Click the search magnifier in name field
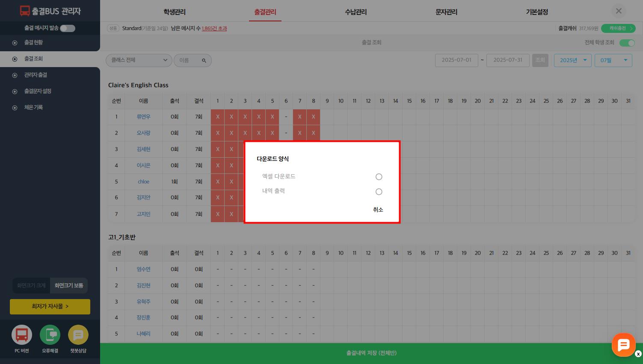Image resolution: width=643 pixels, height=364 pixels. point(204,61)
